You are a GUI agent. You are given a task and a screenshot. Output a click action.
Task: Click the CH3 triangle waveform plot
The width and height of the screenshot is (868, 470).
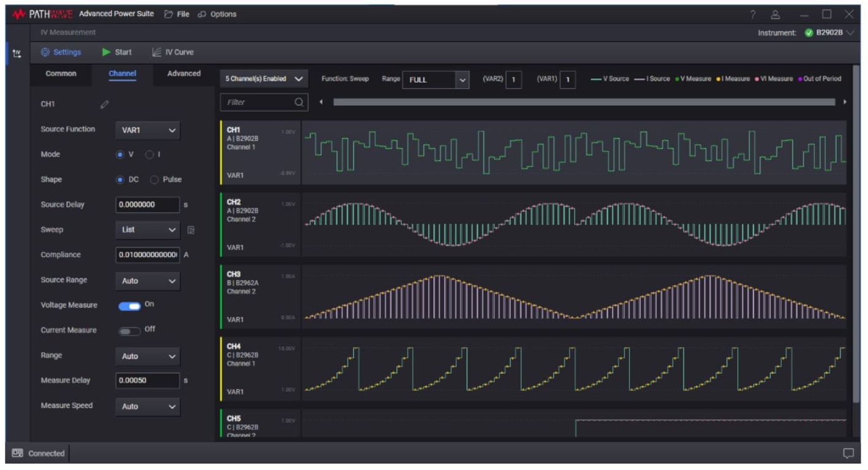click(575, 297)
